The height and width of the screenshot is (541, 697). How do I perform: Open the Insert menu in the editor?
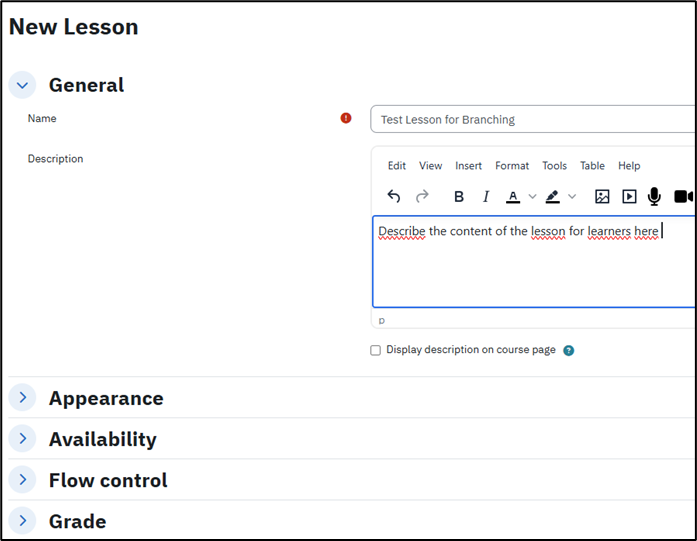pyautogui.click(x=468, y=166)
